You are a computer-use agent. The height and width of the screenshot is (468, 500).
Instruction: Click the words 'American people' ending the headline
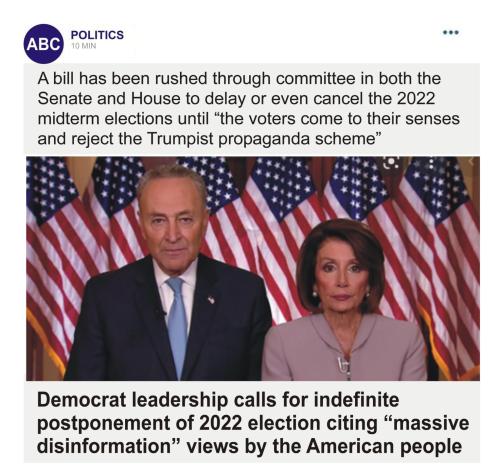384,446
